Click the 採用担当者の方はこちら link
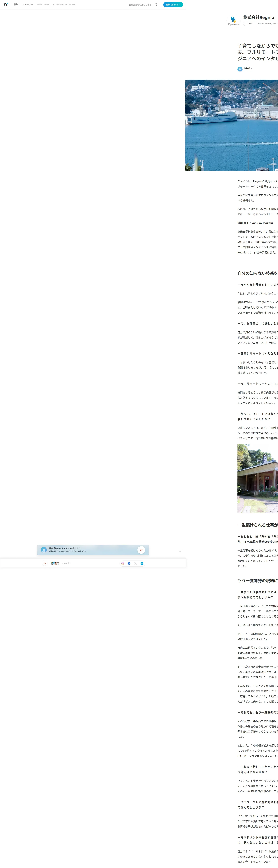 coord(140,5)
